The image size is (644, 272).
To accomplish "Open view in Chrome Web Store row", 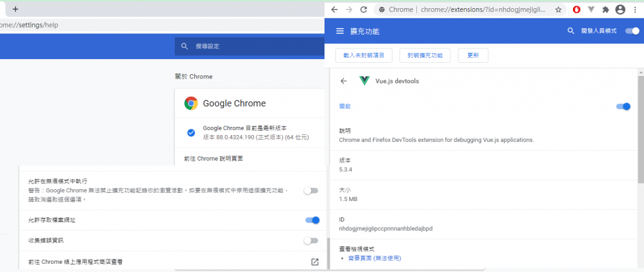I will (172, 261).
